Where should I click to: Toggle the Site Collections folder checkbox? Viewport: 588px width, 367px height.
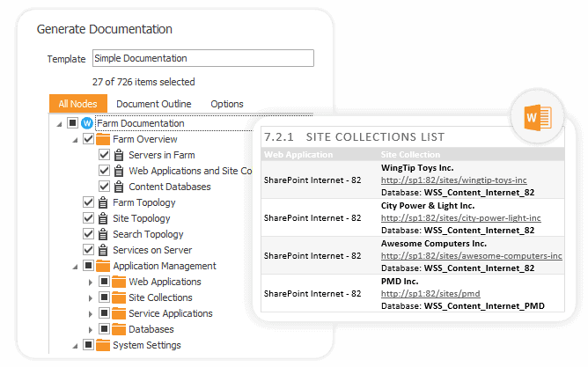pos(104,297)
